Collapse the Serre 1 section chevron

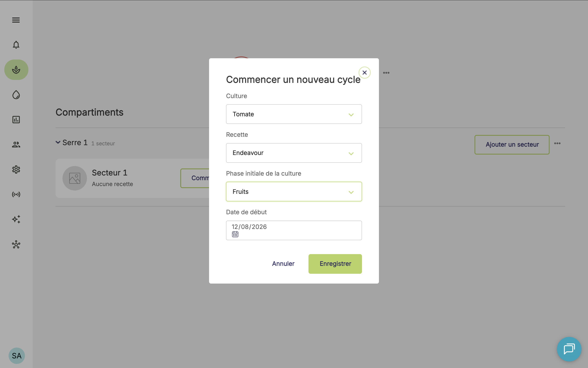coord(58,142)
